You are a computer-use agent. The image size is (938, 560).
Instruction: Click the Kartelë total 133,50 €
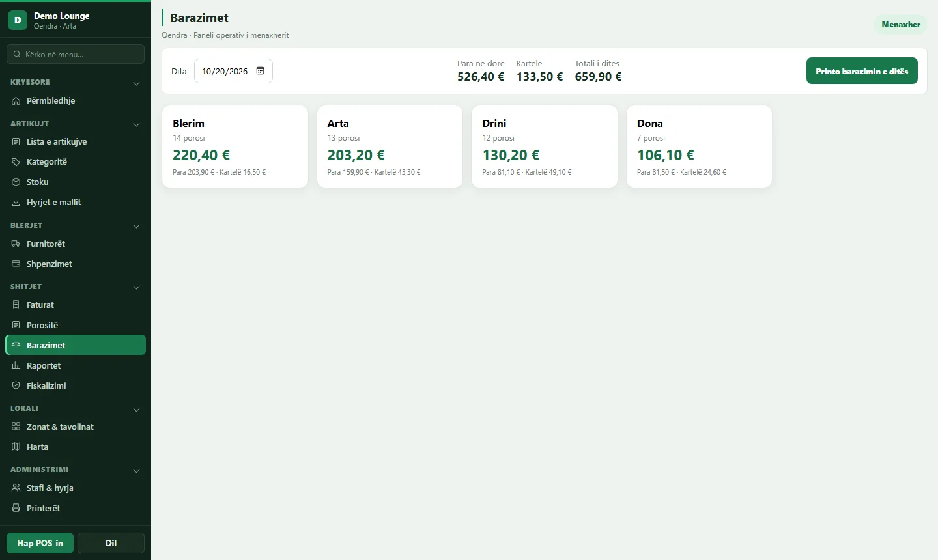(539, 77)
